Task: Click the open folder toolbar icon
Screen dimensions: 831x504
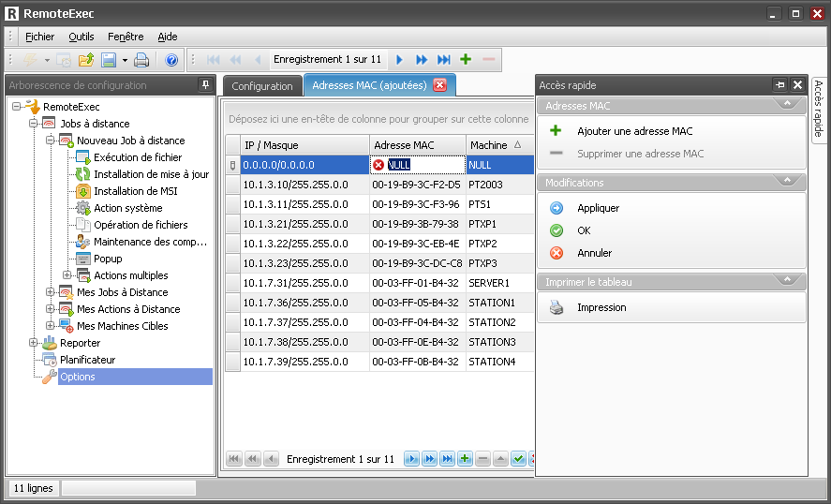Action: (86, 60)
